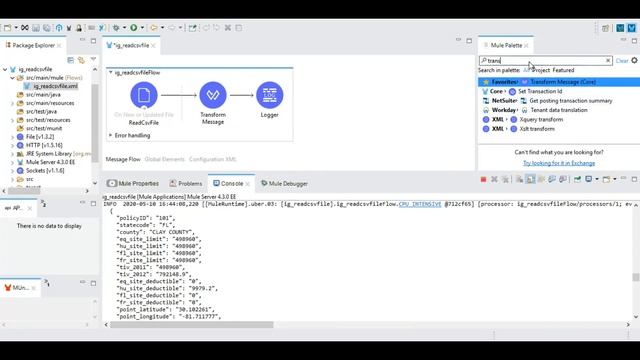Switch to the Mule Properties tab
The width and height of the screenshot is (640, 360).
pyautogui.click(x=133, y=184)
